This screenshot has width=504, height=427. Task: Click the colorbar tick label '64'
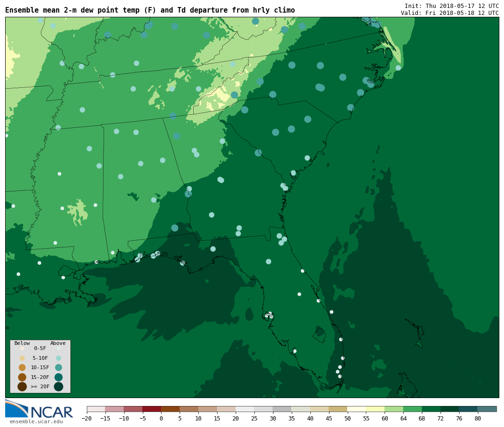403,418
